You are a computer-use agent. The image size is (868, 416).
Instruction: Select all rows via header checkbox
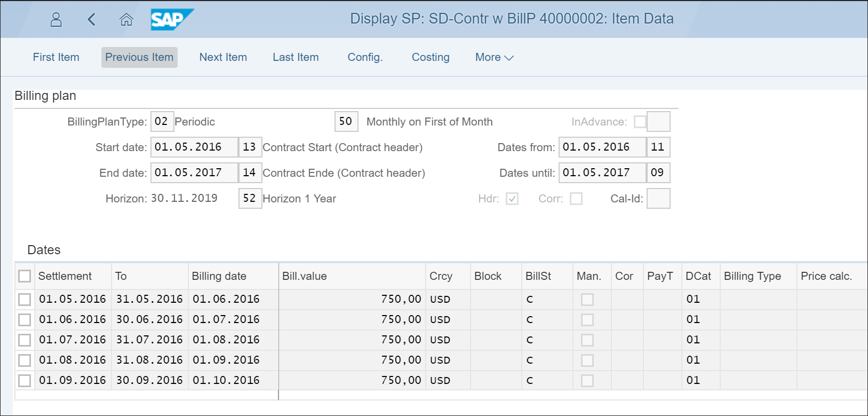pyautogui.click(x=25, y=276)
